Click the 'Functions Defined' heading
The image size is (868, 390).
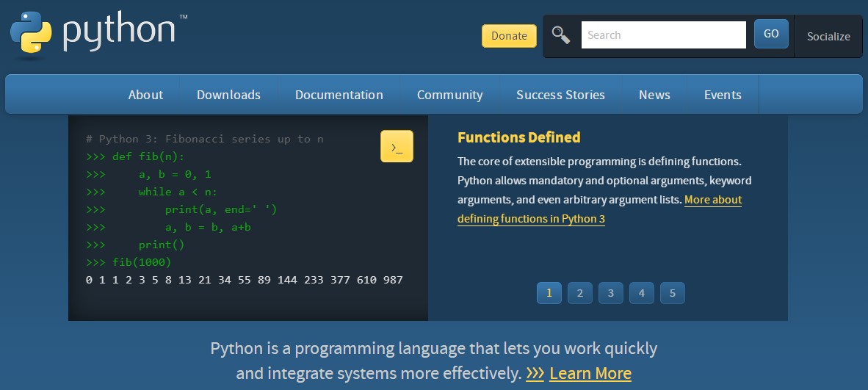click(518, 137)
